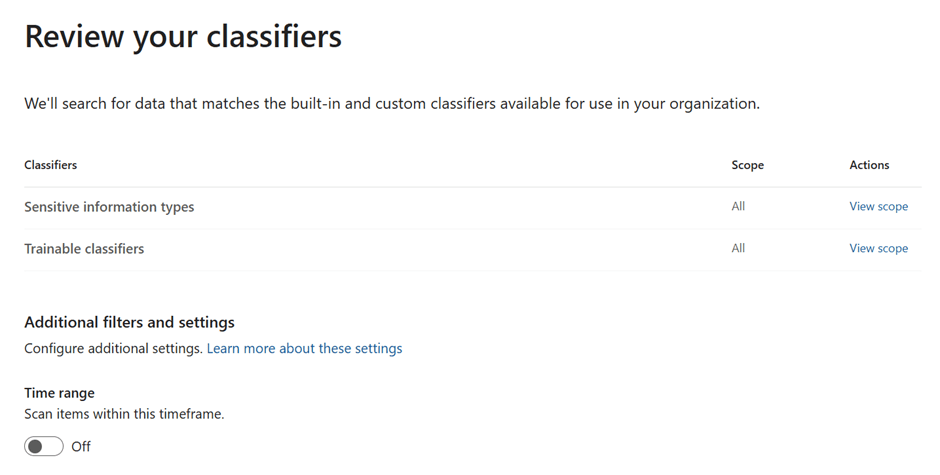Open View scope for Trainable classifiers
Screen dimensions: 940x475
pos(878,249)
